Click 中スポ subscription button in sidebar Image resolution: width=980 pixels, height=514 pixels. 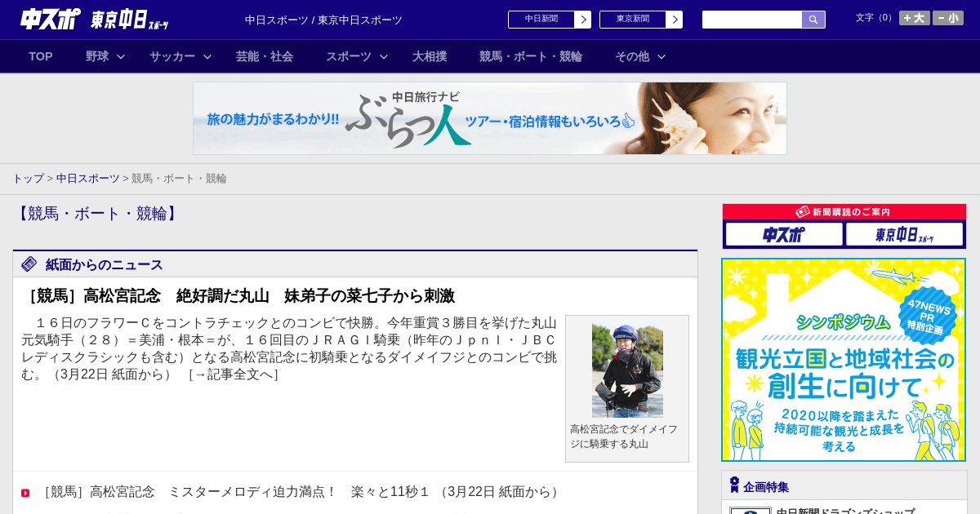pos(784,235)
